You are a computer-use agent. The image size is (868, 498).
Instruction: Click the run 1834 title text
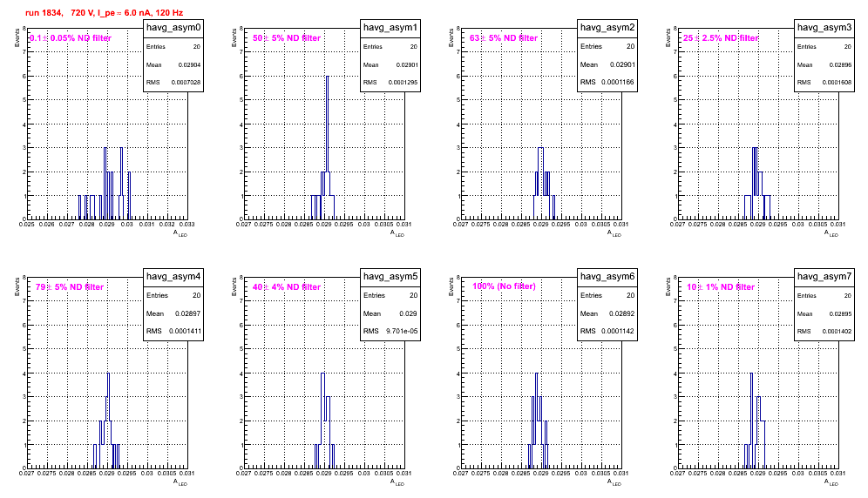104,13
